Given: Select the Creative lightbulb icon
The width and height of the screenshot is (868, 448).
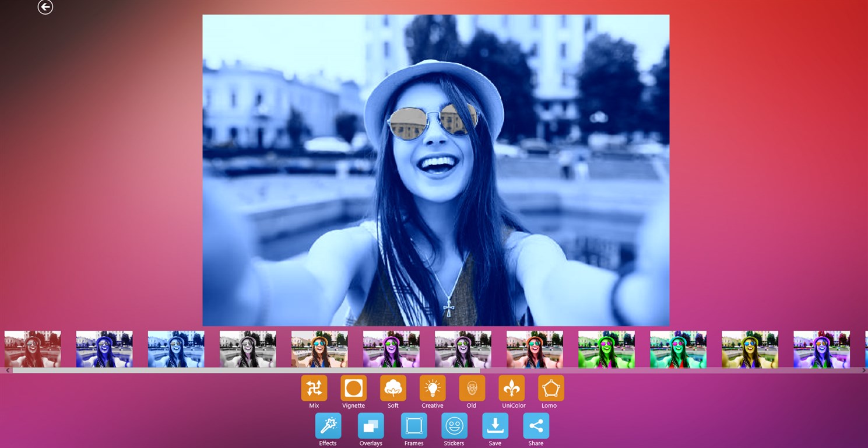Looking at the screenshot, I should (x=433, y=388).
